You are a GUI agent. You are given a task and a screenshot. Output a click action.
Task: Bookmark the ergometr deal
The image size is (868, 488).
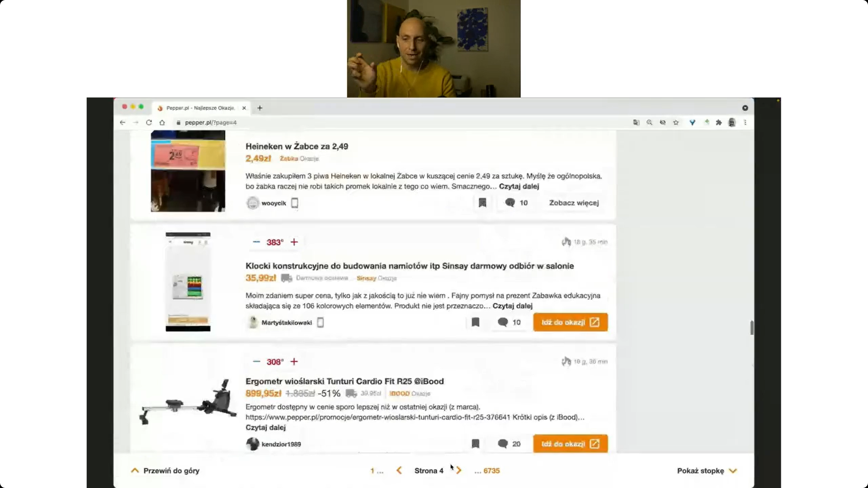pos(475,444)
